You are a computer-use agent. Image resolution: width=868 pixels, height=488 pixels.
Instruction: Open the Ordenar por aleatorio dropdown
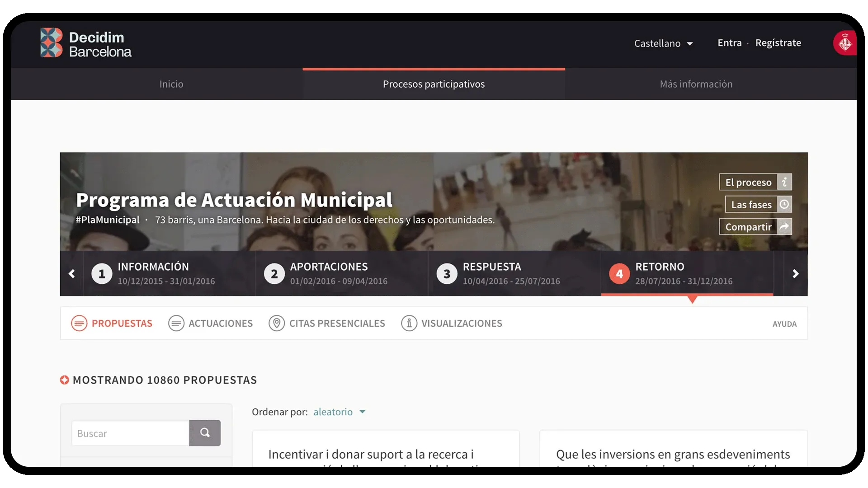click(339, 412)
